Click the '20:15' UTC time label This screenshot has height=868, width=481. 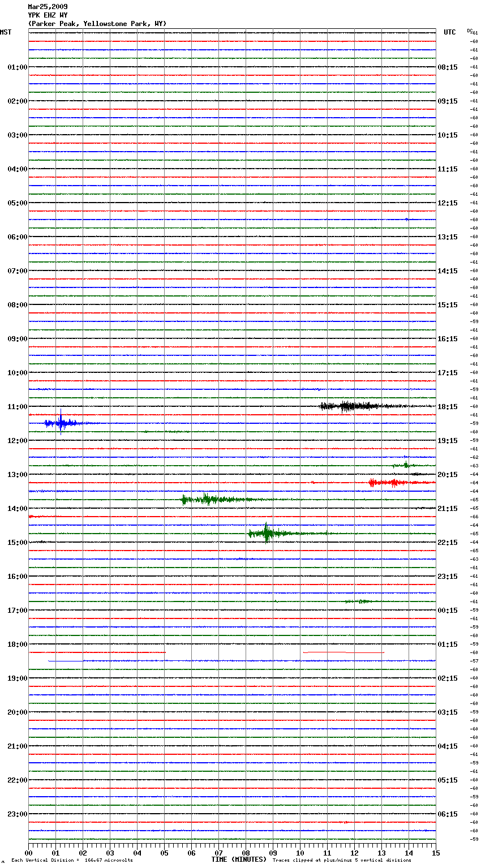(x=448, y=475)
